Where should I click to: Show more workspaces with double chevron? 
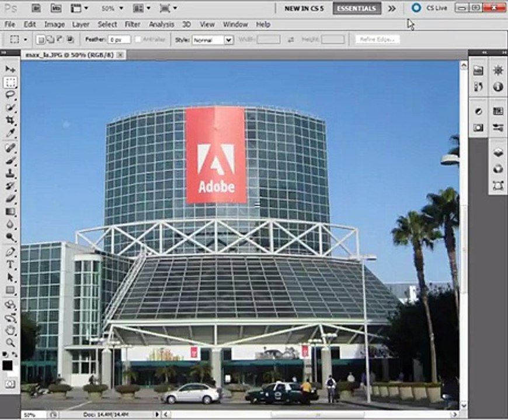[392, 8]
